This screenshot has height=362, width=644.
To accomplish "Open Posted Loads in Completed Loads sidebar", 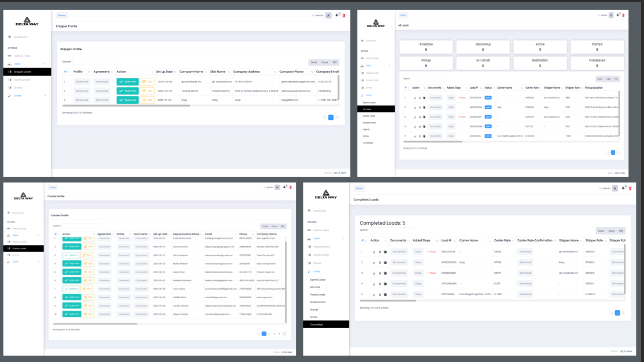I will (318, 294).
